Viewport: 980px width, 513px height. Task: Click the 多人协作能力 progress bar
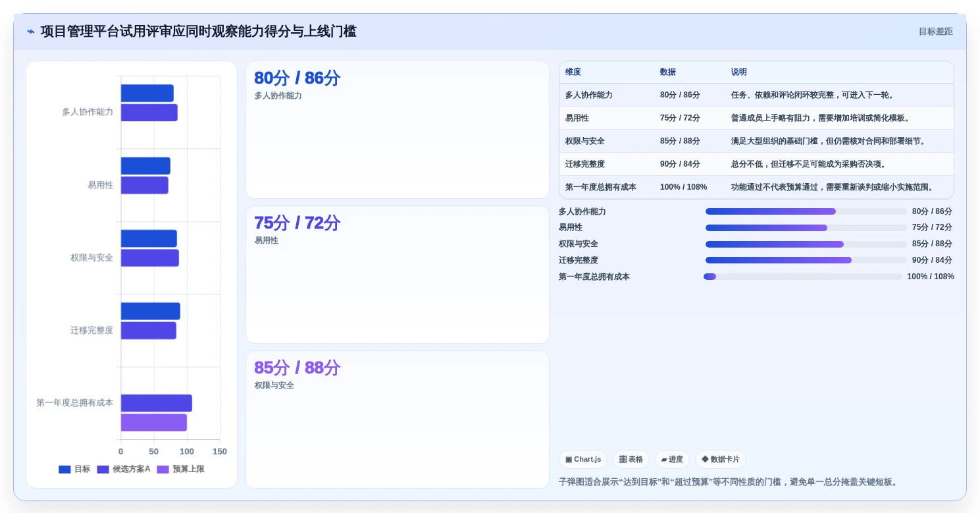pos(806,211)
